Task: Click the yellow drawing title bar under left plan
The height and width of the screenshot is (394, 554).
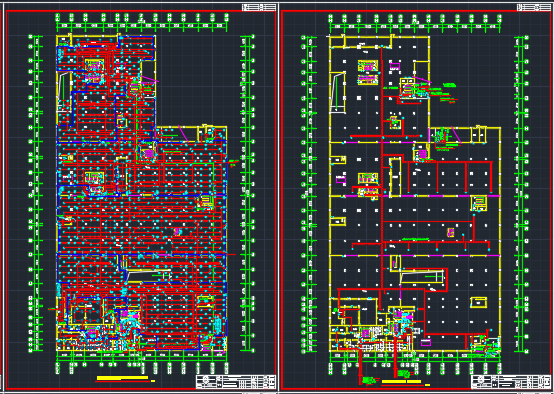Action: 122,378
